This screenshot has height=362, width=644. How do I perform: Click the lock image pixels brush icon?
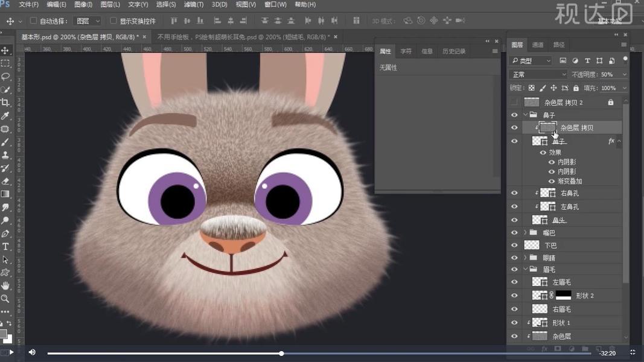point(543,88)
